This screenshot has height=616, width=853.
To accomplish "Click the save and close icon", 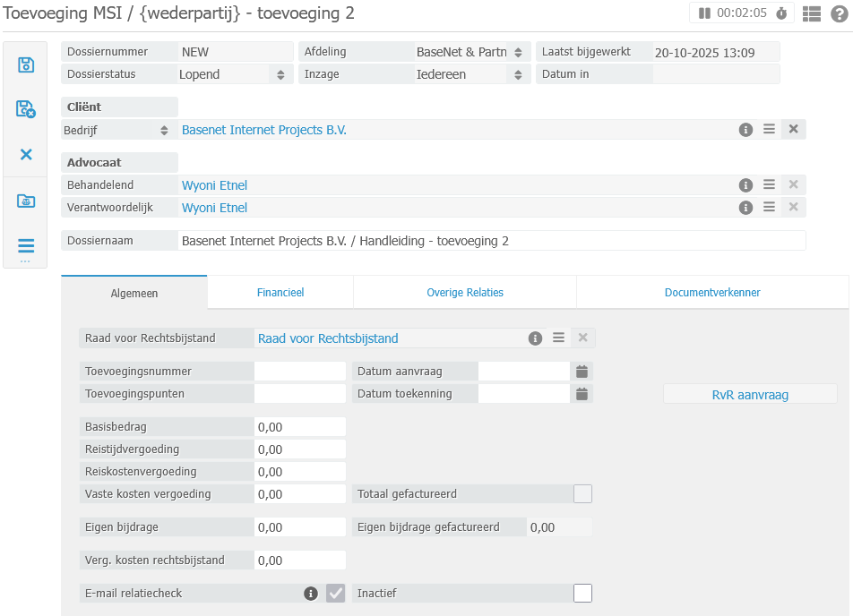I will coord(26,109).
